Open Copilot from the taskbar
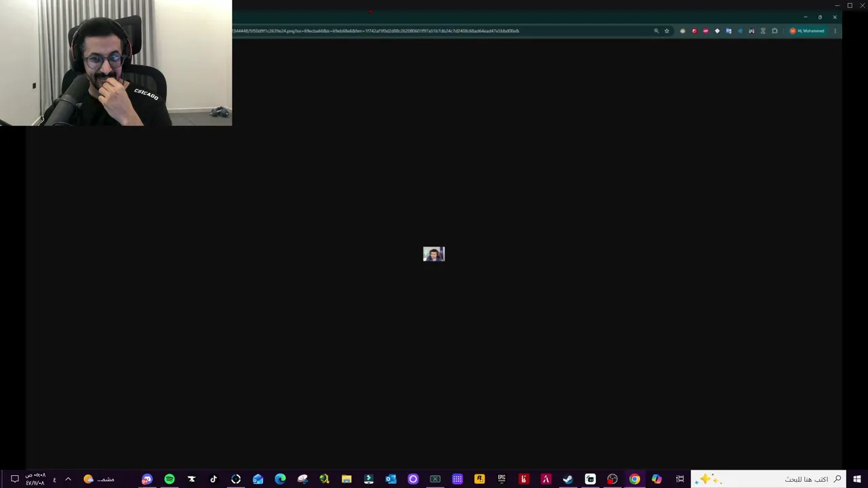The image size is (868, 488). click(656, 479)
